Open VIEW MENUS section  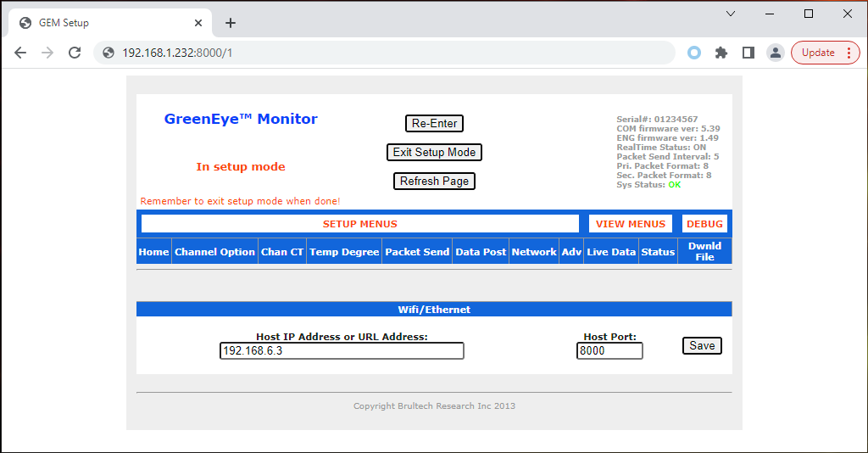point(631,224)
